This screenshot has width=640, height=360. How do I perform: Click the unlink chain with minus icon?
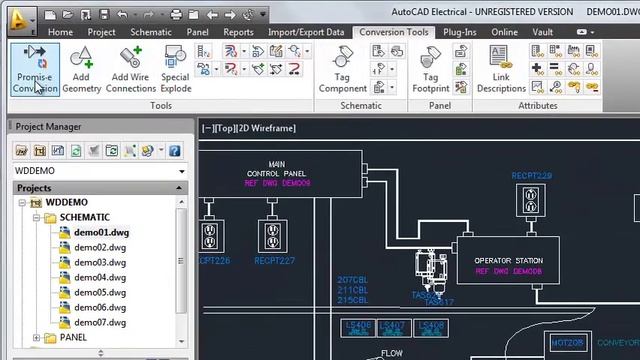592,87
